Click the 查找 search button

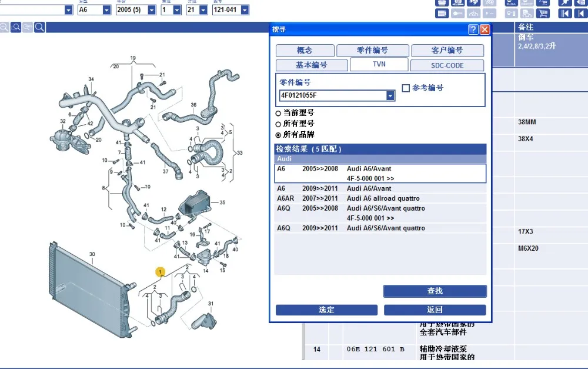[435, 291]
